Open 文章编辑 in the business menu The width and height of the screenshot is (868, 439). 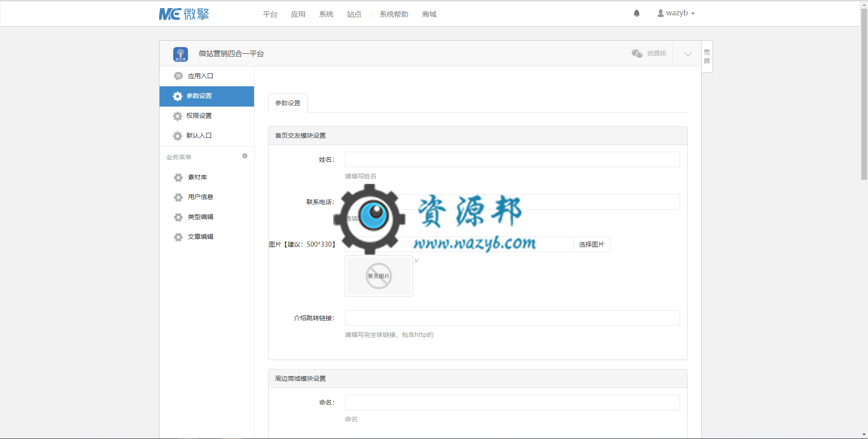point(207,237)
